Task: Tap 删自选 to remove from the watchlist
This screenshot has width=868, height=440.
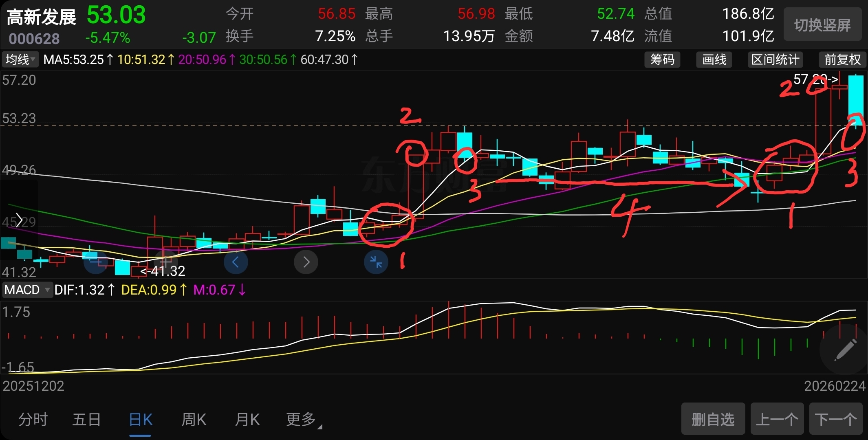Action: coord(713,419)
